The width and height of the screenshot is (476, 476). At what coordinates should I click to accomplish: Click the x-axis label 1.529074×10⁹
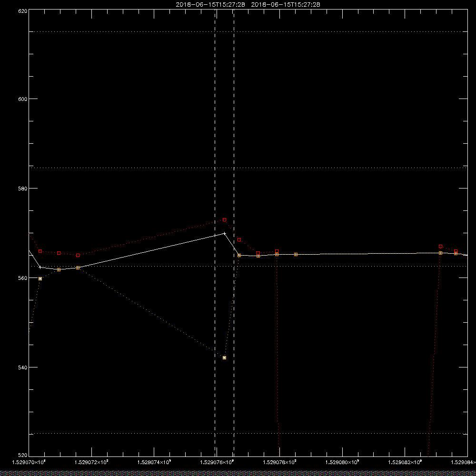click(x=154, y=462)
